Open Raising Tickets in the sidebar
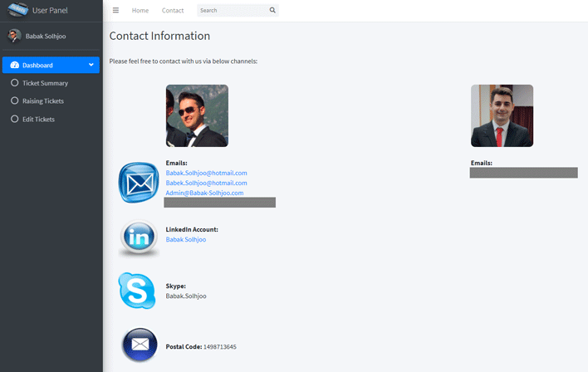Image resolution: width=588 pixels, height=372 pixels. pyautogui.click(x=42, y=101)
